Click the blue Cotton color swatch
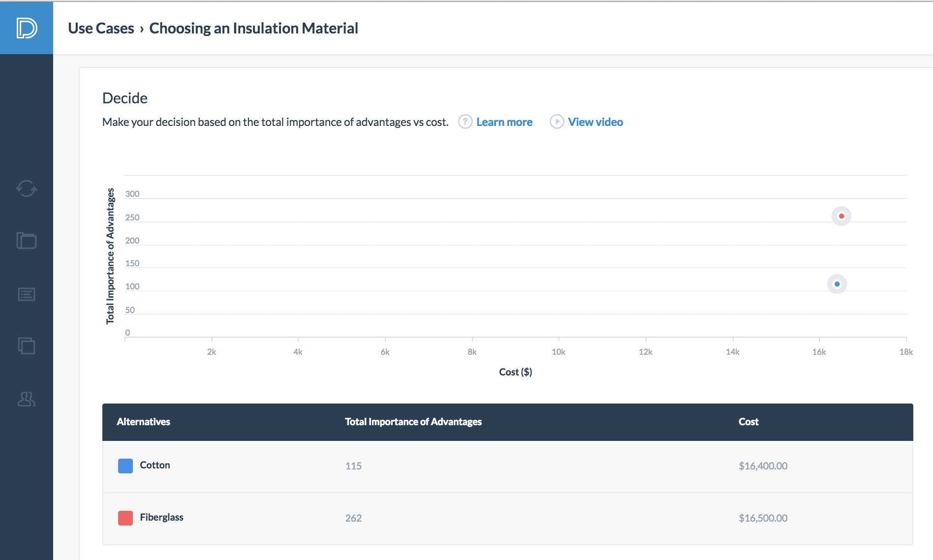This screenshot has width=933, height=560. pos(125,466)
